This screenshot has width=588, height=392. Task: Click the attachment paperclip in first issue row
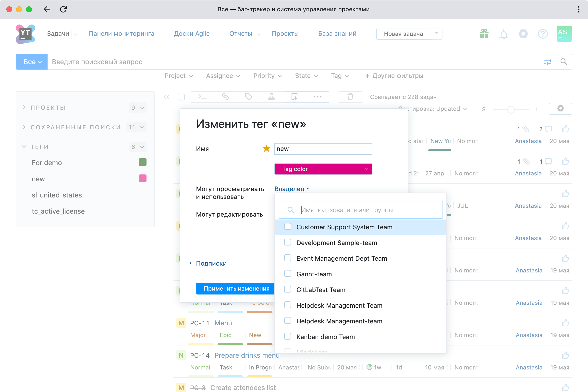click(526, 129)
